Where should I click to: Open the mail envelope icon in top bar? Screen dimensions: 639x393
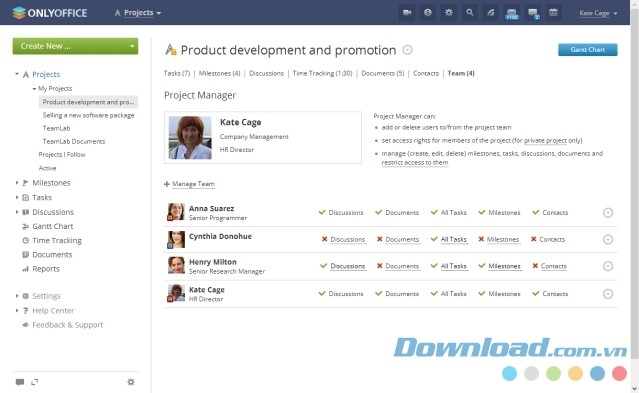pyautogui.click(x=512, y=13)
